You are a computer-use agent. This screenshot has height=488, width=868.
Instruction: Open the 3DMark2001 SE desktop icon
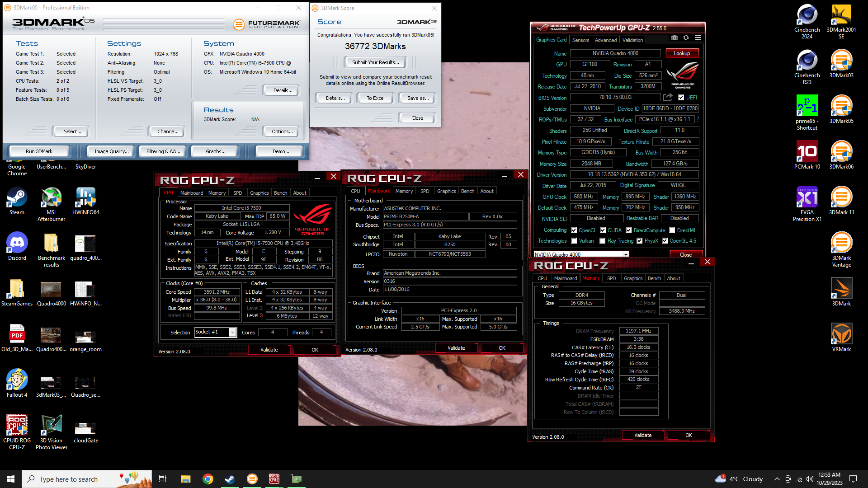(x=841, y=22)
